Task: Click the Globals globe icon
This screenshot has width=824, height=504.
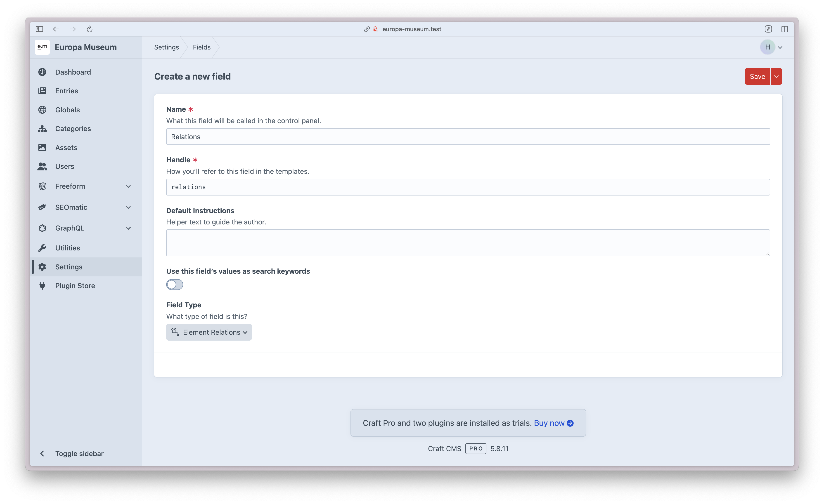Action: click(x=42, y=110)
